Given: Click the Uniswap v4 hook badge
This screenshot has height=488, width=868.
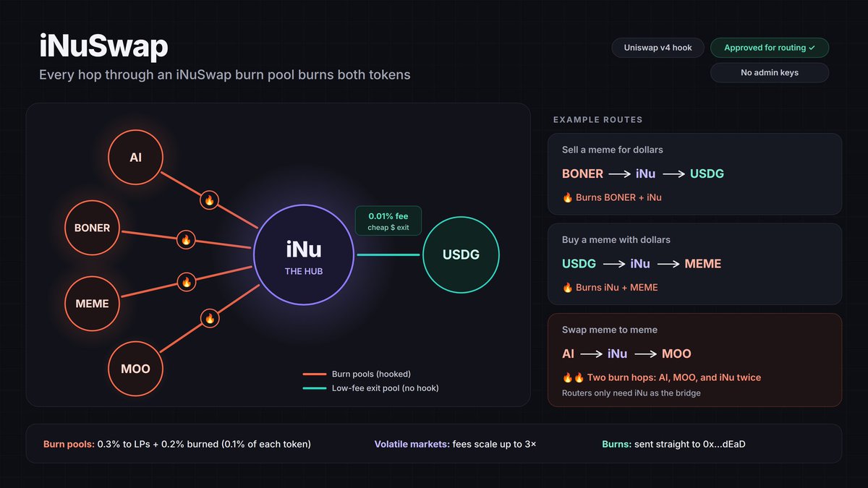Looking at the screenshot, I should (x=658, y=48).
